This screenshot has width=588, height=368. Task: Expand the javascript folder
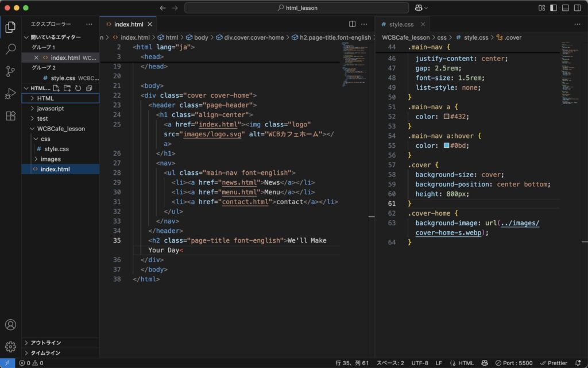[51, 108]
